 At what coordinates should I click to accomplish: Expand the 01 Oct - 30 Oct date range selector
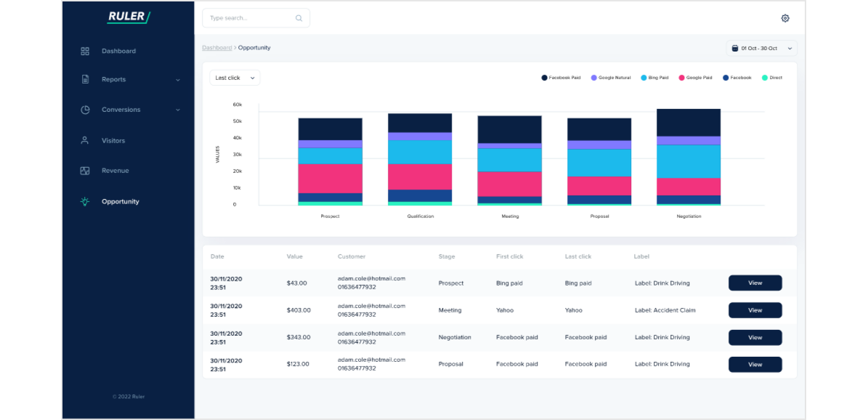click(760, 47)
